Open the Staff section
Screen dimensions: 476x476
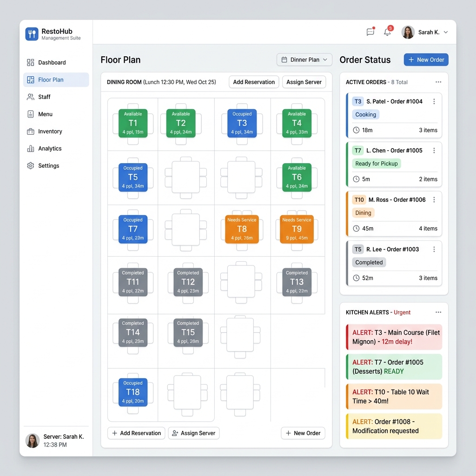point(56,97)
